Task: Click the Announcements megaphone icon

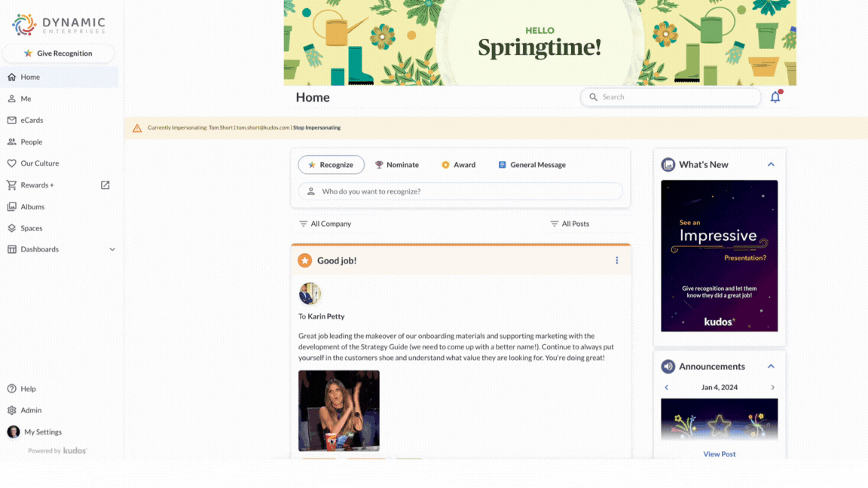Action: (x=668, y=366)
